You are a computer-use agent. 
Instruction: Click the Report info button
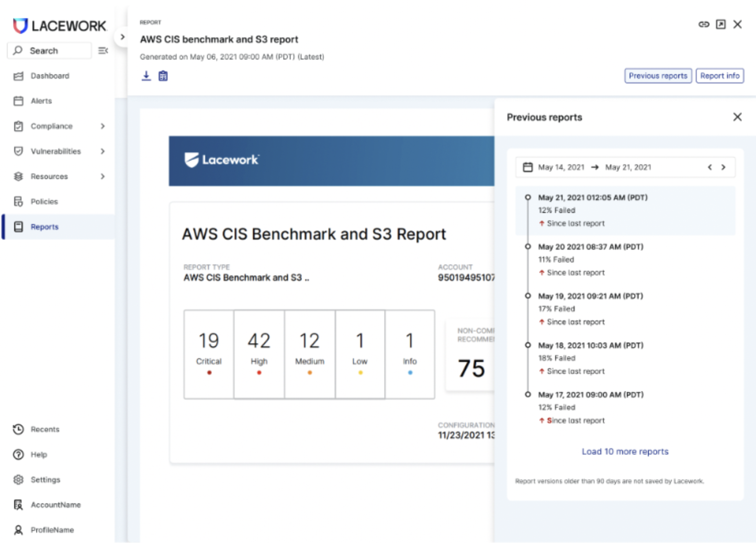tap(719, 76)
